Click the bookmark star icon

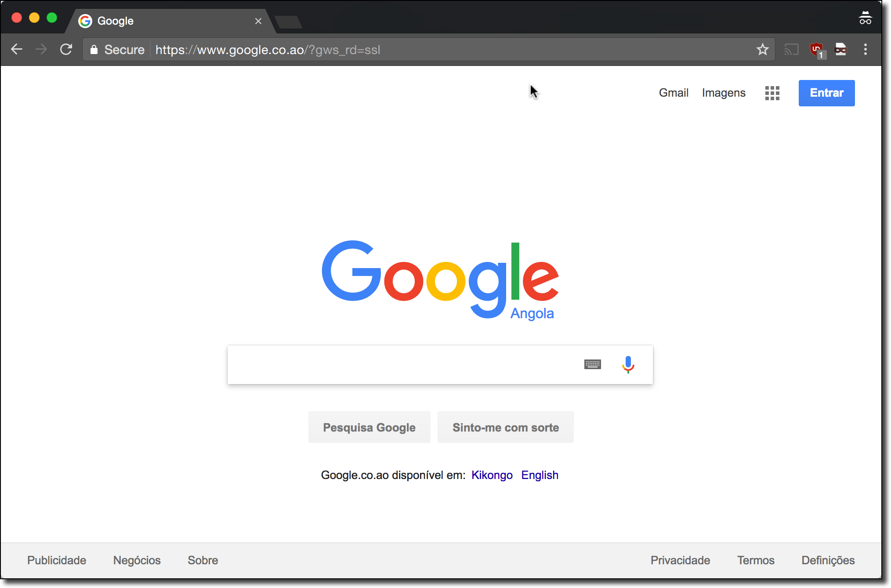coord(762,49)
